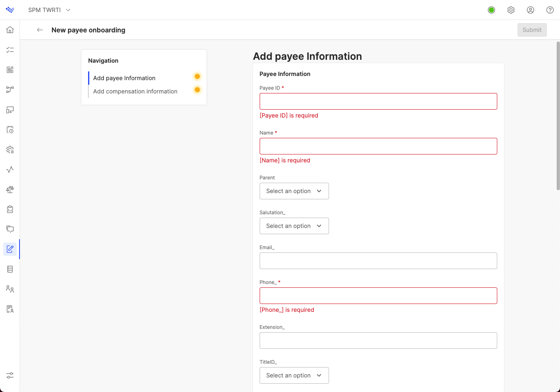Click the home icon in sidebar
The image size is (560, 392).
[x=10, y=30]
